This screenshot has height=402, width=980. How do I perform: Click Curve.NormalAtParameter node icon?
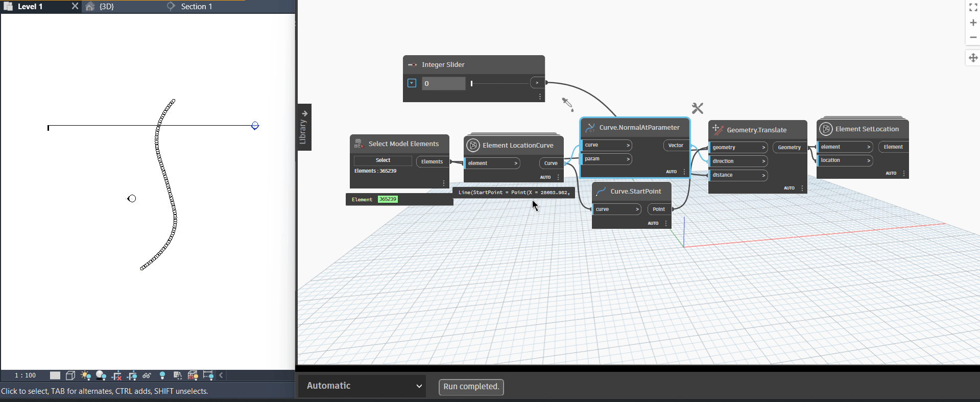(x=590, y=128)
